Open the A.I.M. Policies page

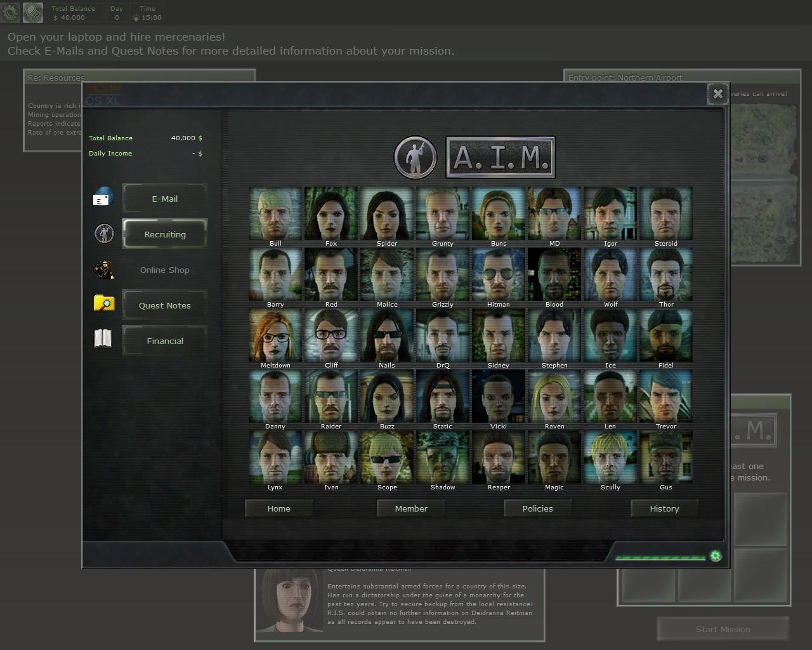point(538,508)
